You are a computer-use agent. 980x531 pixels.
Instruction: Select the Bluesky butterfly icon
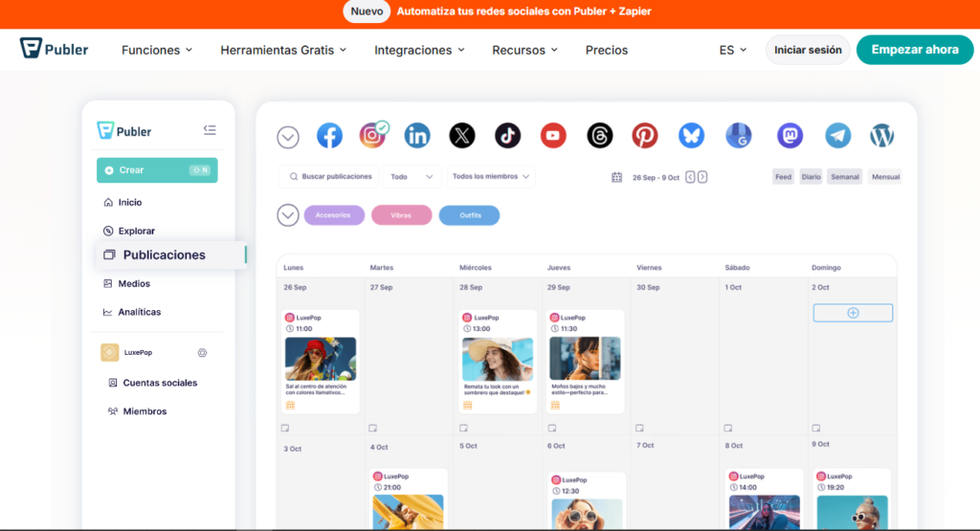(x=691, y=136)
